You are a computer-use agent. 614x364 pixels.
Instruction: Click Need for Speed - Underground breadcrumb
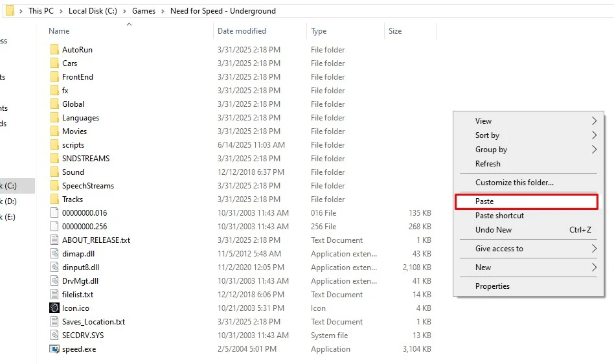223,11
